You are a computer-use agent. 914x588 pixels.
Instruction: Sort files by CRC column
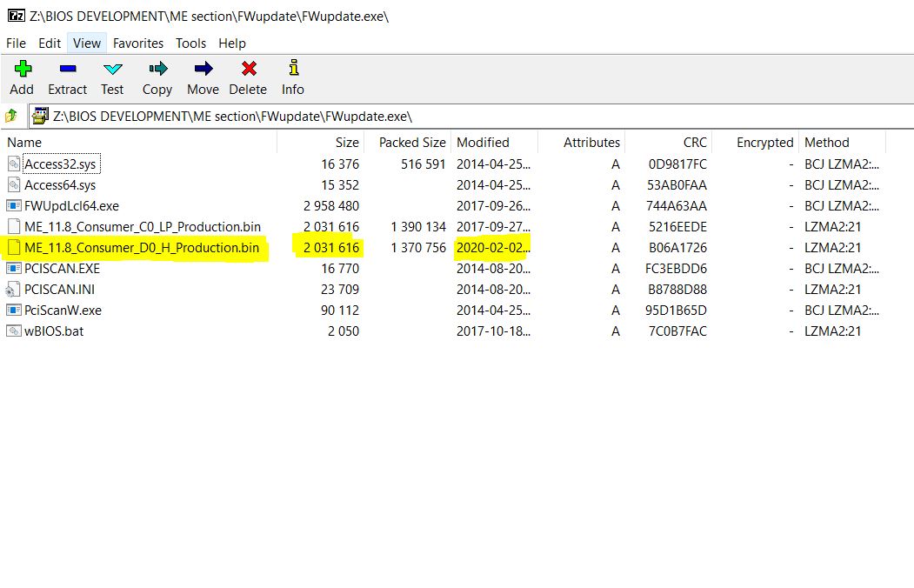click(668, 142)
